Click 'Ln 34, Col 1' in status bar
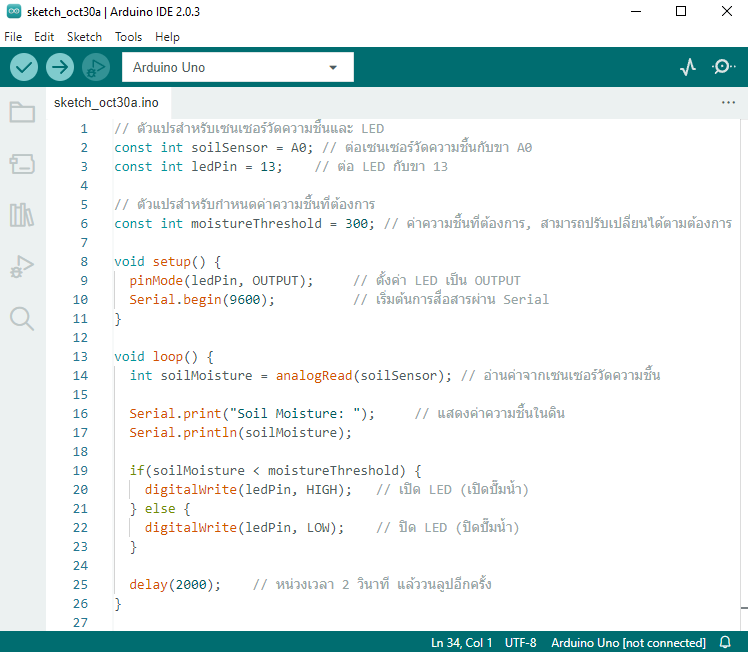The image size is (748, 652). [461, 642]
